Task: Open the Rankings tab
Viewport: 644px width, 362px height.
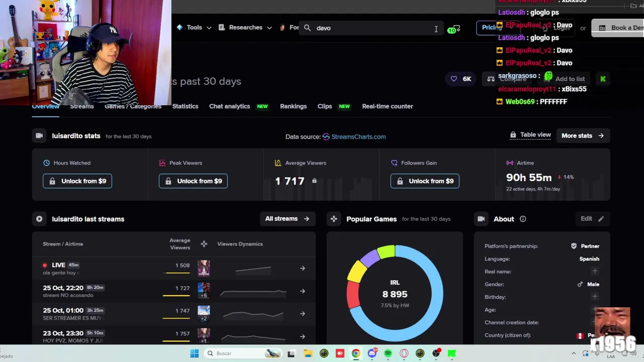Action: (293, 106)
